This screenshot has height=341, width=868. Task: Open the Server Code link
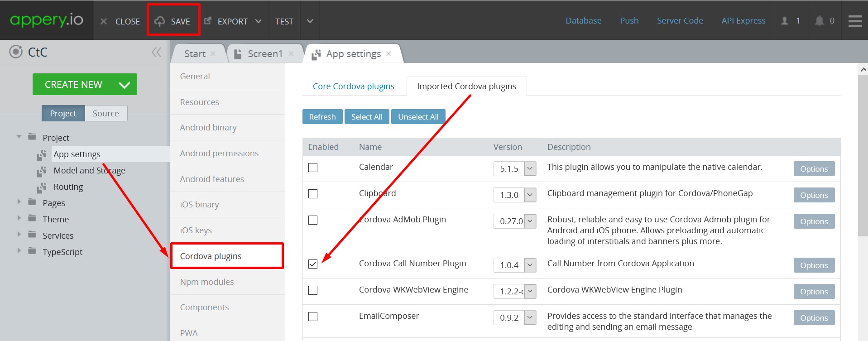(x=680, y=20)
